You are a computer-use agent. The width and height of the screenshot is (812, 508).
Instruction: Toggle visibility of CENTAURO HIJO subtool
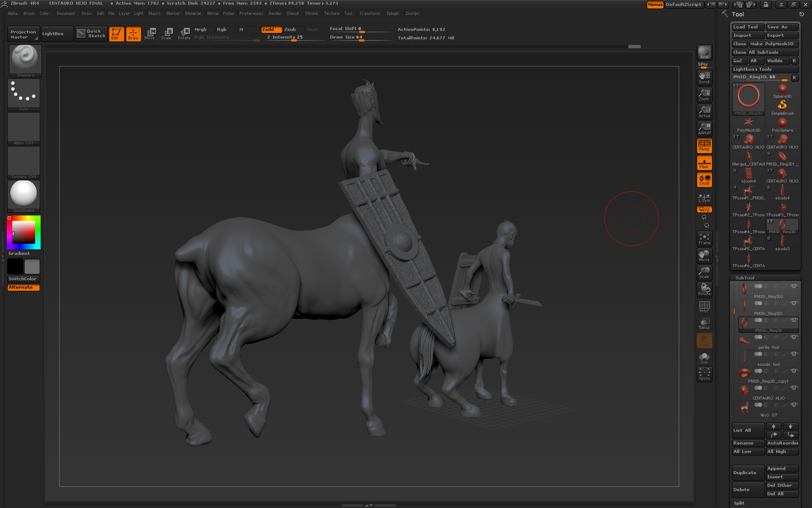pos(794,388)
